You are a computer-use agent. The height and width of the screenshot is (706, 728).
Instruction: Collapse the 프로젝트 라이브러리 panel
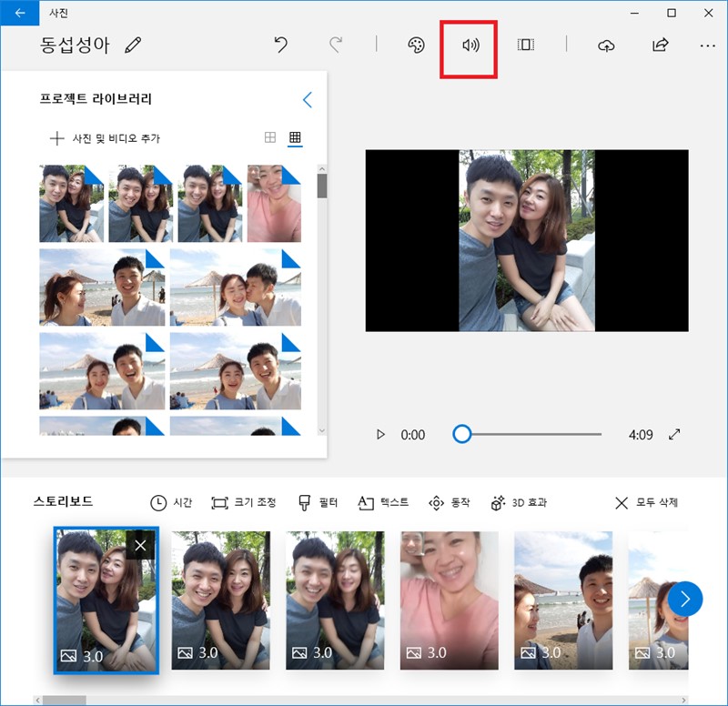[x=307, y=100]
